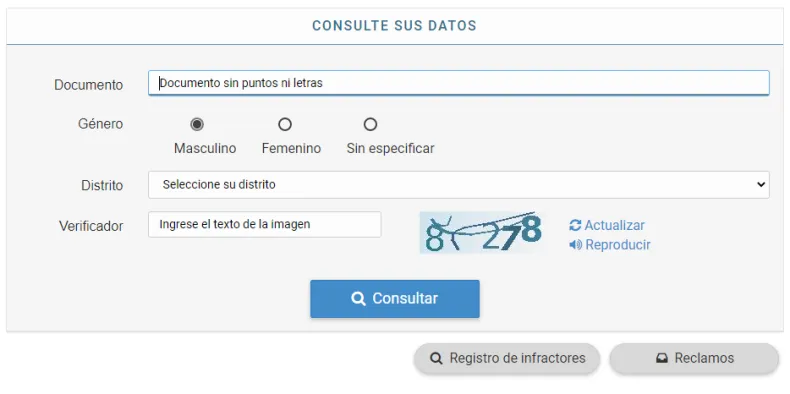790x394 pixels.
Task: Click the refresh icon beside Actualizar
Action: tap(575, 225)
